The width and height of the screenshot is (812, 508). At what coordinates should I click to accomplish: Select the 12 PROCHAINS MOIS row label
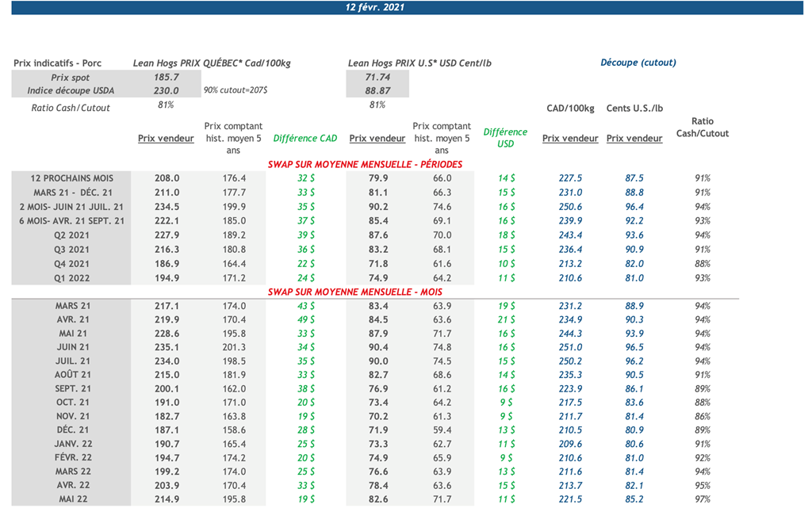[72, 178]
